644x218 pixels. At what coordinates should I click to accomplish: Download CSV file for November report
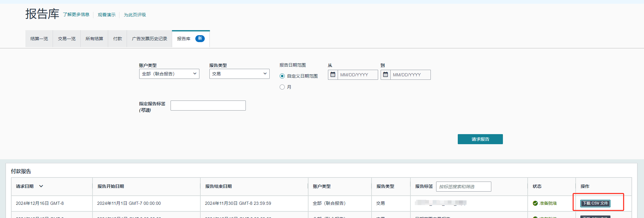click(x=595, y=203)
